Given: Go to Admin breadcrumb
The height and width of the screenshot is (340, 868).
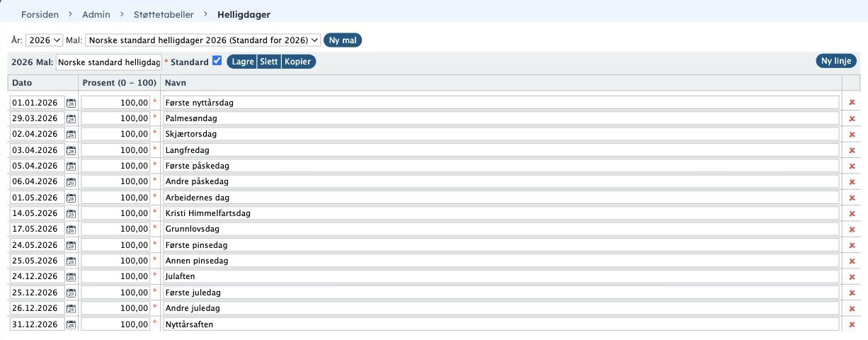Looking at the screenshot, I should [x=96, y=14].
